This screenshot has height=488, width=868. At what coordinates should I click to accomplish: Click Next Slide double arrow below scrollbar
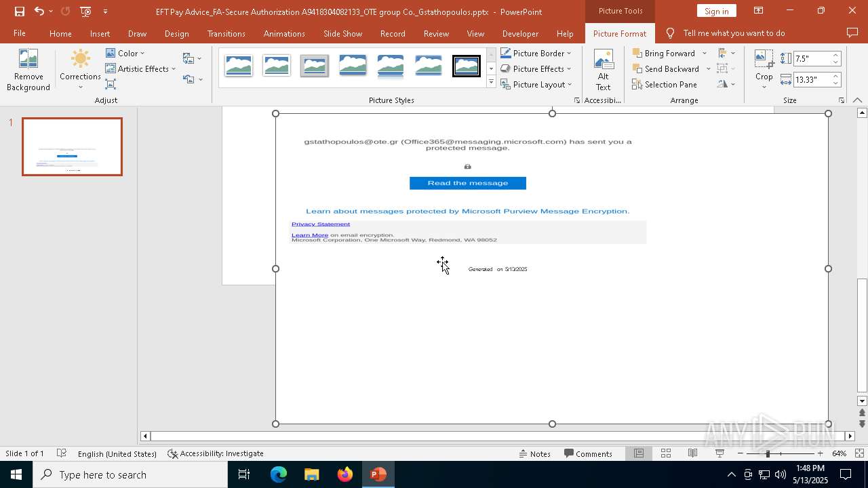[862, 424]
